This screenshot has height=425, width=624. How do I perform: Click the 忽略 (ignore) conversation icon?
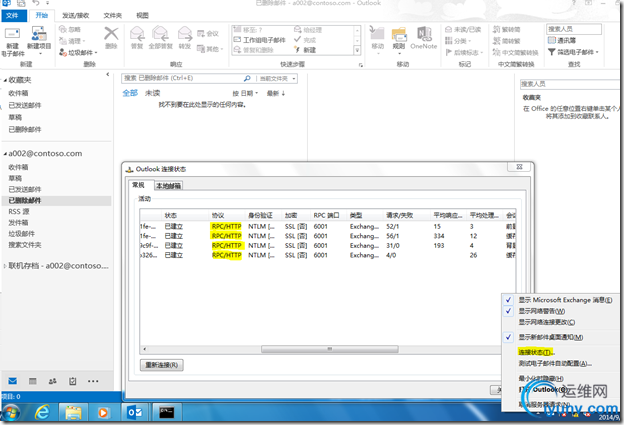(63, 29)
